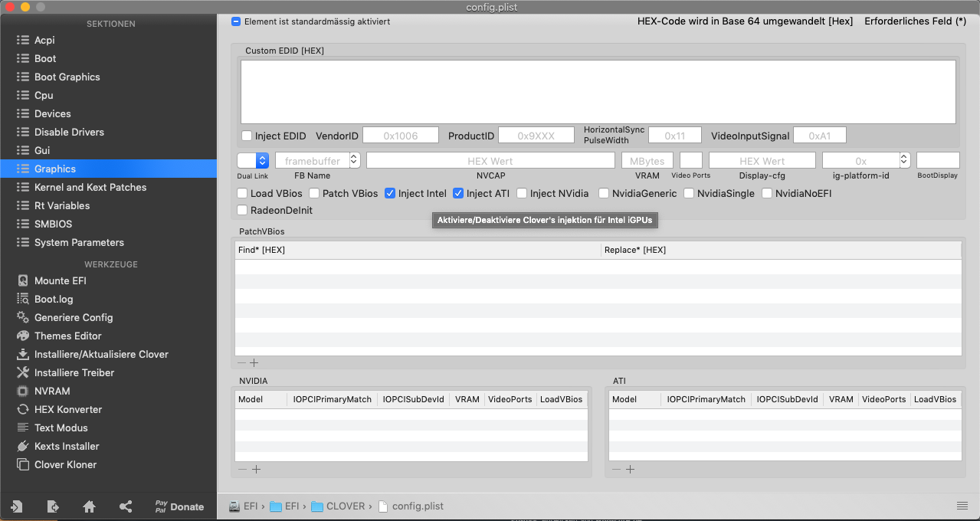The width and height of the screenshot is (980, 521).
Task: Click the NVRAM chip icon
Action: point(22,391)
